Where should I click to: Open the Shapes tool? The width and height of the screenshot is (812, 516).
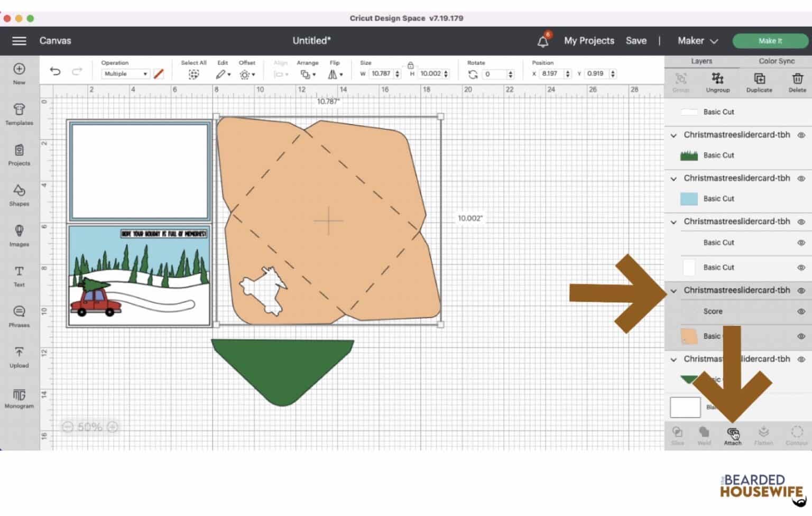[x=19, y=195]
